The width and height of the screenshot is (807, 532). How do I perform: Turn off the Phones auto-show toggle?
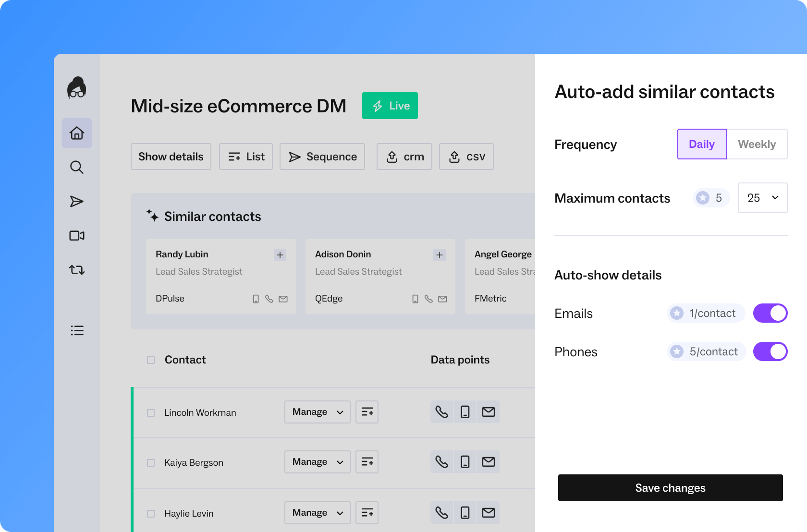(x=770, y=351)
